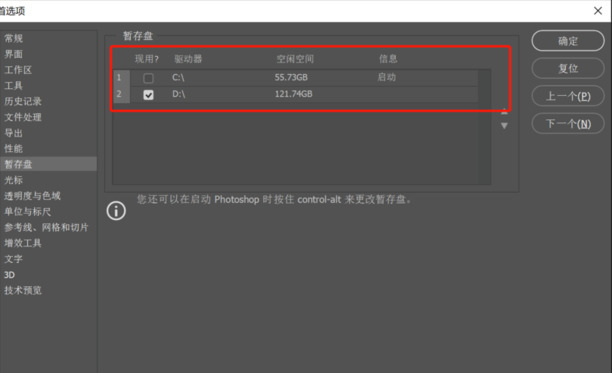Click the 复位 button

(568, 69)
